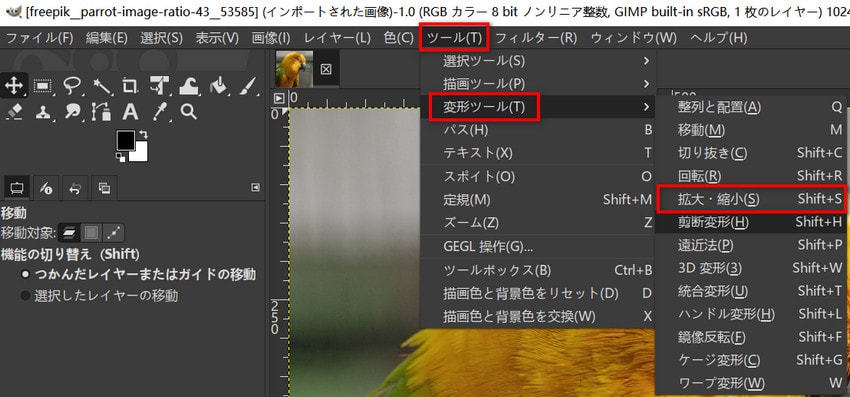Choose 鏡像反転(F) flip entry
The width and height of the screenshot is (850, 397).
coord(751,337)
